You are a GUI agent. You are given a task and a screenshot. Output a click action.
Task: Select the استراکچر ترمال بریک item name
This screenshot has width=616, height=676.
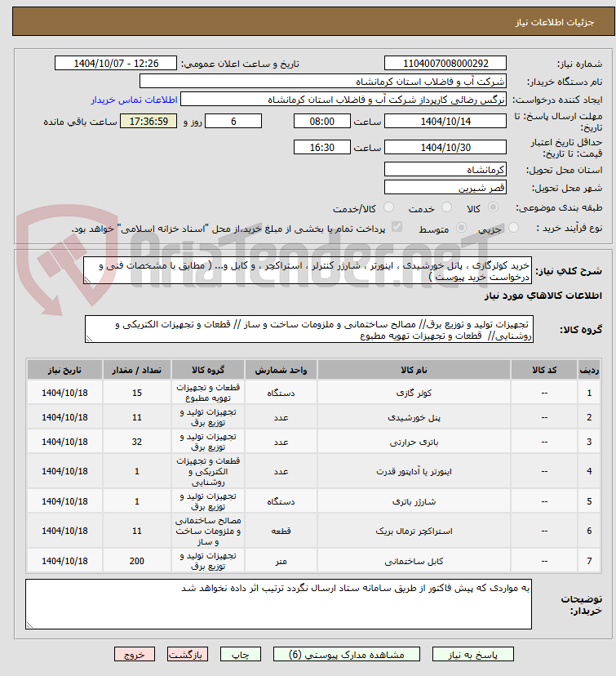414,531
